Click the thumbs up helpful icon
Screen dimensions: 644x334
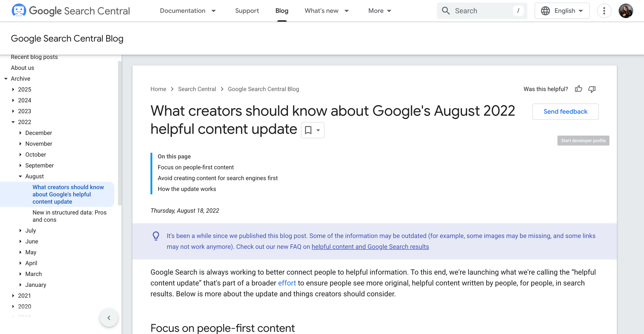click(x=578, y=89)
